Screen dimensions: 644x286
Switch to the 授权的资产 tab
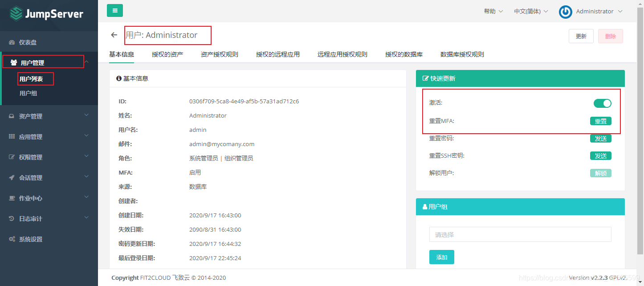[x=167, y=54]
